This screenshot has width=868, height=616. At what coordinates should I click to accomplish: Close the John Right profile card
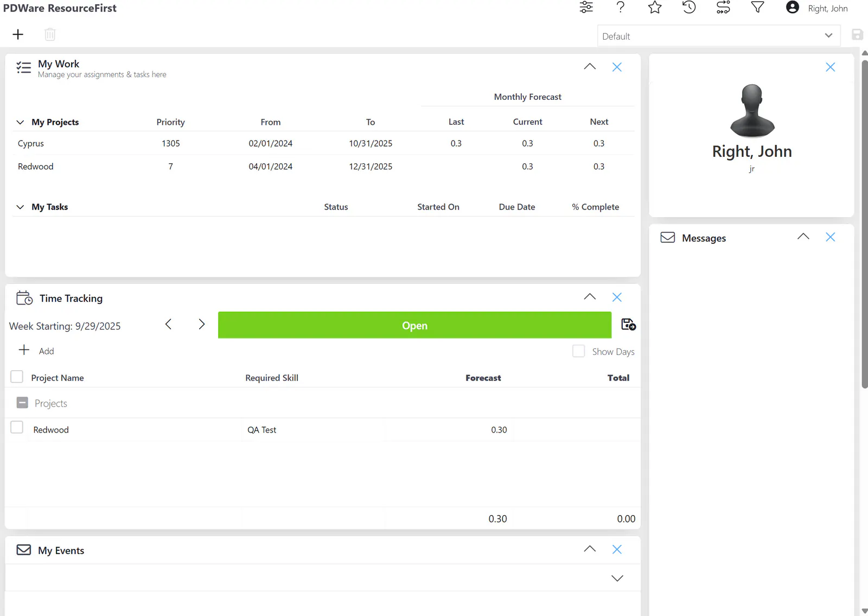pos(830,67)
